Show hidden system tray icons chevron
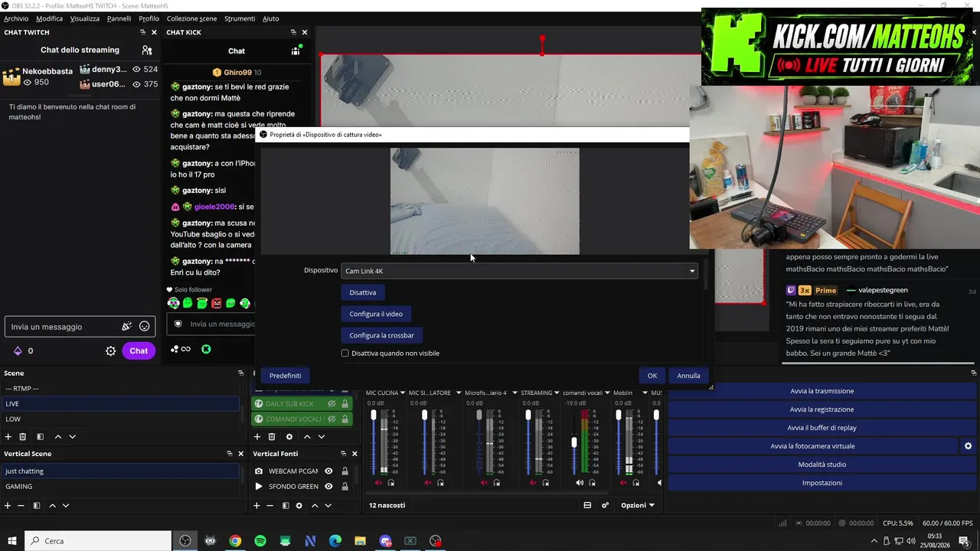Viewport: 980px width, 551px height. [875, 541]
